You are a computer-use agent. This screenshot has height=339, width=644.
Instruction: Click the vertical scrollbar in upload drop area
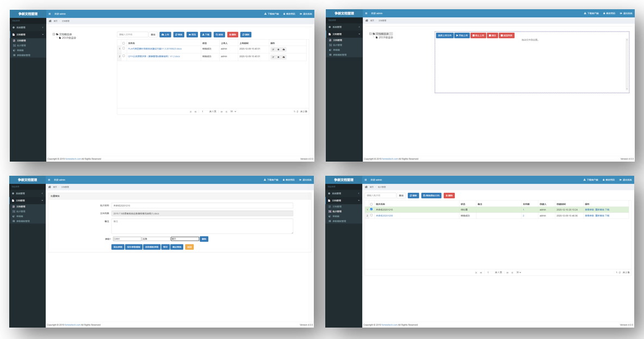tap(627, 64)
